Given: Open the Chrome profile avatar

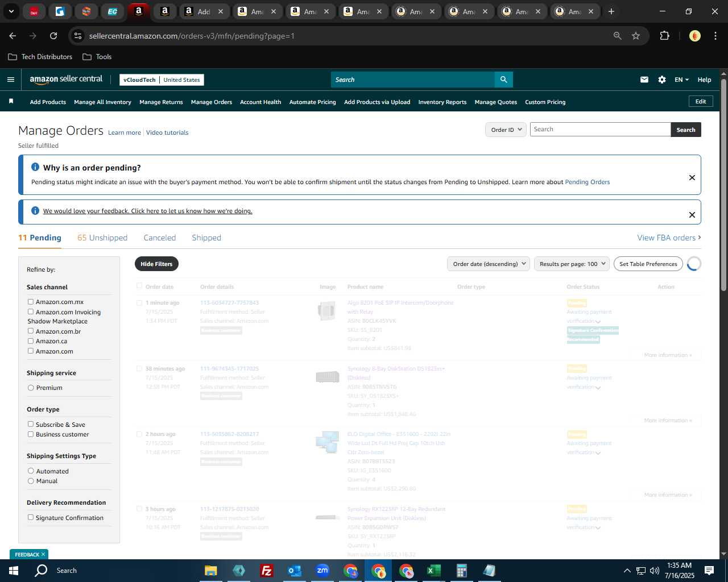Looking at the screenshot, I should point(695,36).
